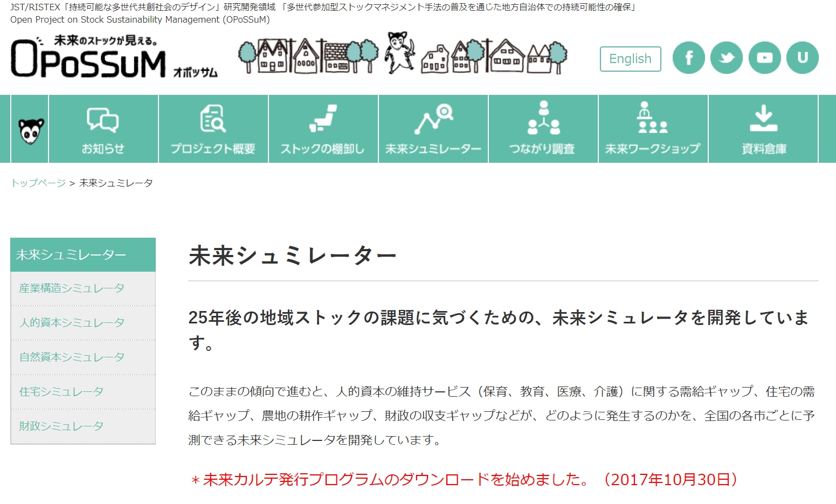Open the Facebook social icon
Screen dimensions: 836x504
(x=688, y=58)
